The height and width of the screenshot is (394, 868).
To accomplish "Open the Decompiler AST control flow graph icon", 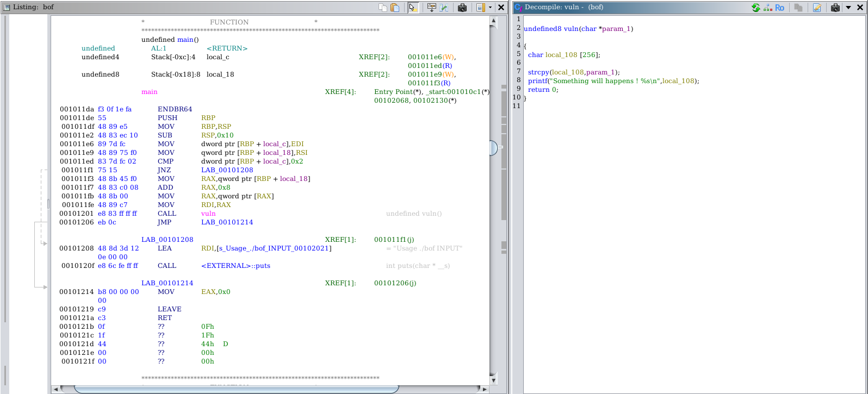I will (767, 8).
